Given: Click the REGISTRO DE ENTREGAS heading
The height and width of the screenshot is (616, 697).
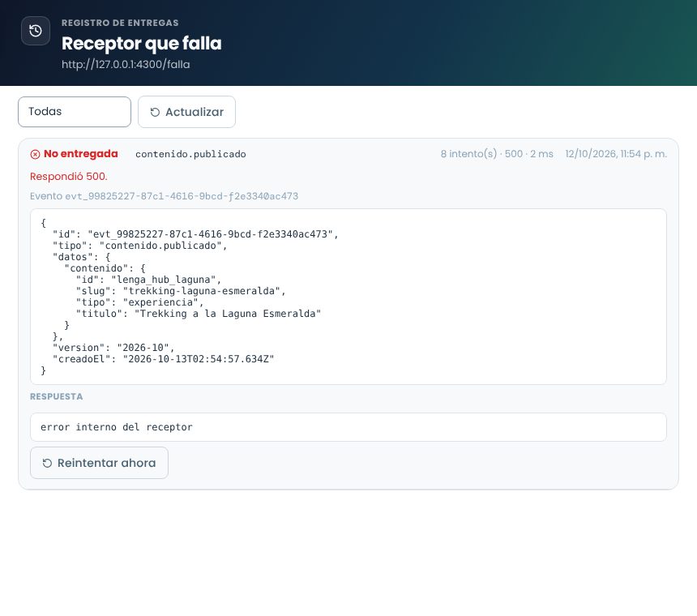Looking at the screenshot, I should tap(120, 23).
